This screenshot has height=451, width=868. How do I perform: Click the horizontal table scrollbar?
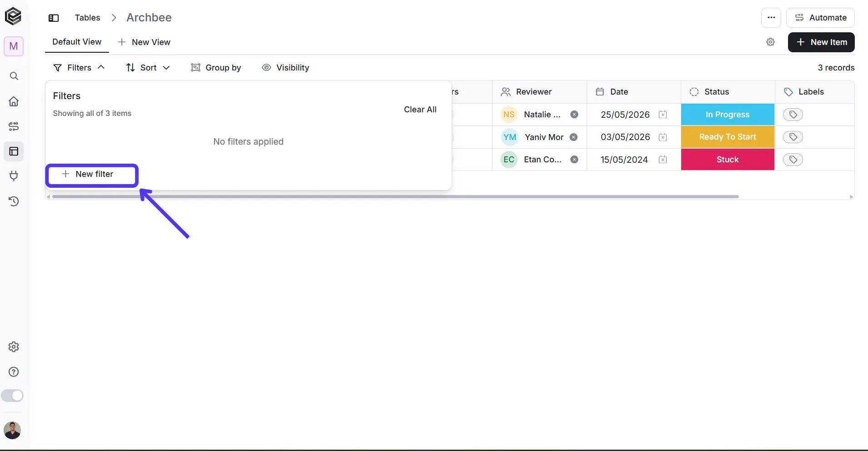[x=395, y=197]
